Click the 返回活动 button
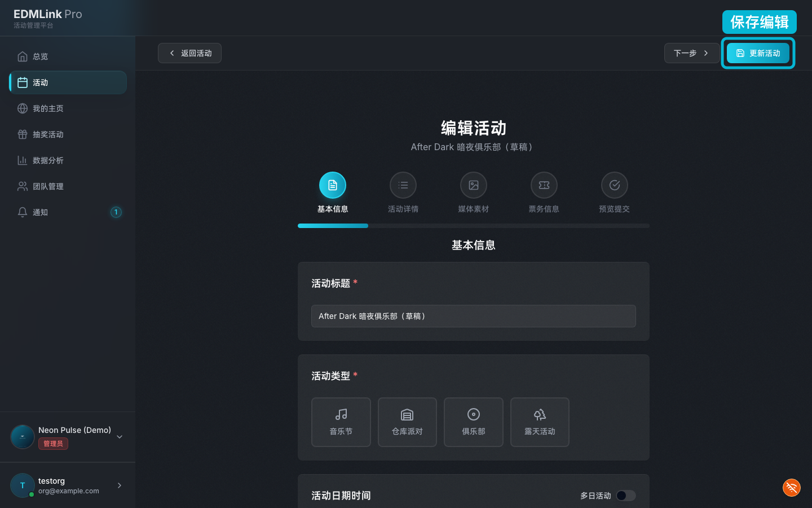812x508 pixels. 189,53
